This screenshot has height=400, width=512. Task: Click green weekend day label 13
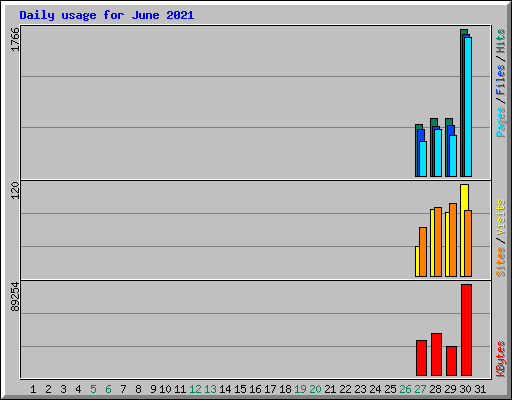pyautogui.click(x=210, y=389)
